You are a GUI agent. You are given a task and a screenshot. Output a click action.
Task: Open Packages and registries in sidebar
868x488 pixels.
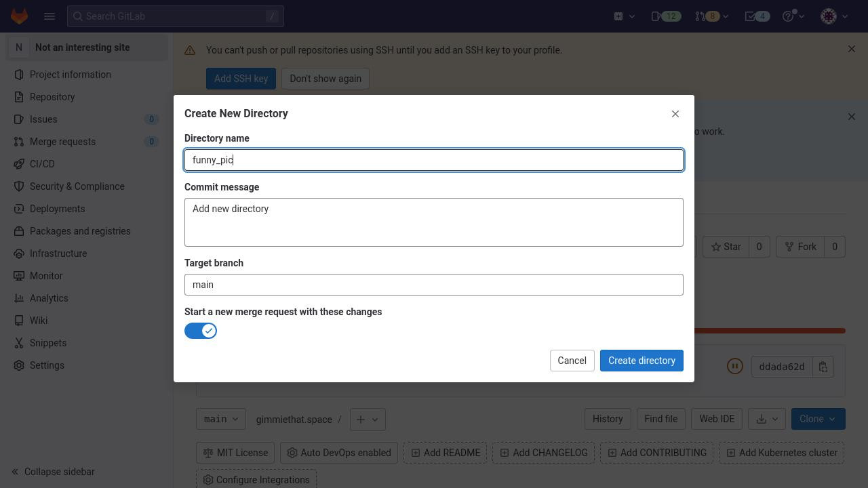tap(87, 231)
